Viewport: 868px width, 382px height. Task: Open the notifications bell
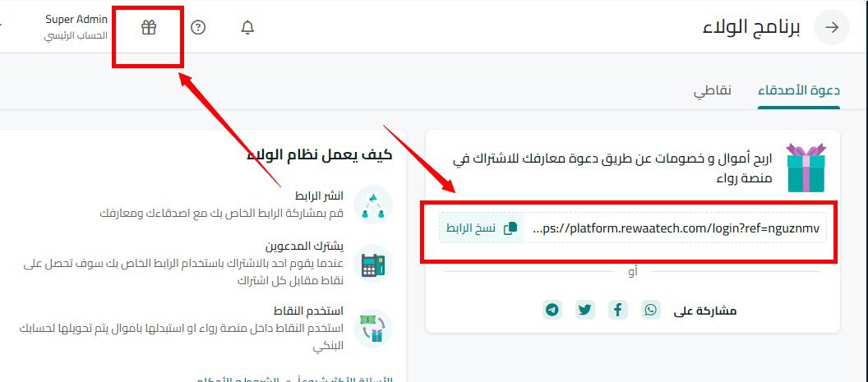click(x=247, y=27)
